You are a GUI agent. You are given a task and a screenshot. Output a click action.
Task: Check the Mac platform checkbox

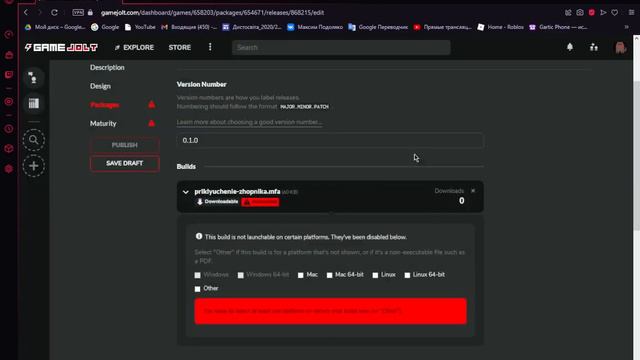pyautogui.click(x=301, y=275)
